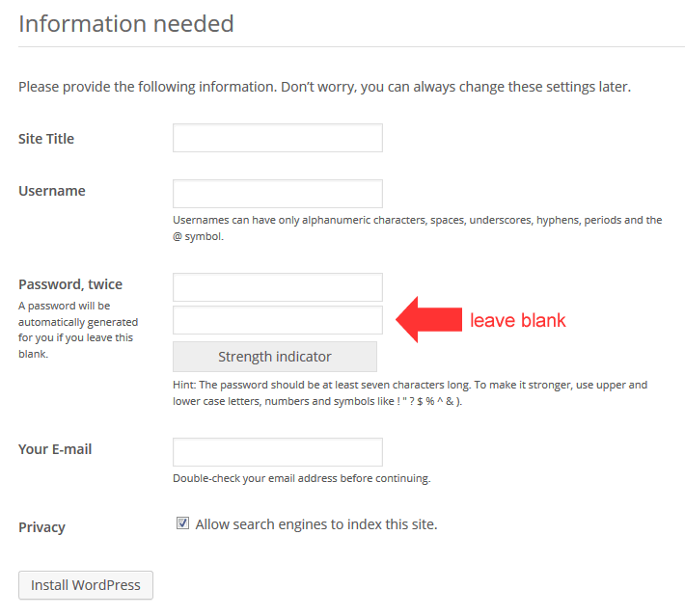Click the 'Password, twice' label
The width and height of the screenshot is (685, 616).
click(70, 284)
